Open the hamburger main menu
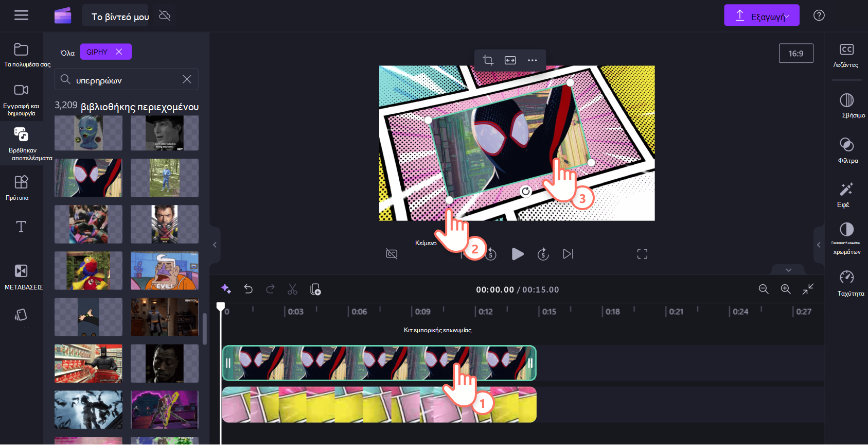The width and height of the screenshot is (868, 445). (21, 15)
